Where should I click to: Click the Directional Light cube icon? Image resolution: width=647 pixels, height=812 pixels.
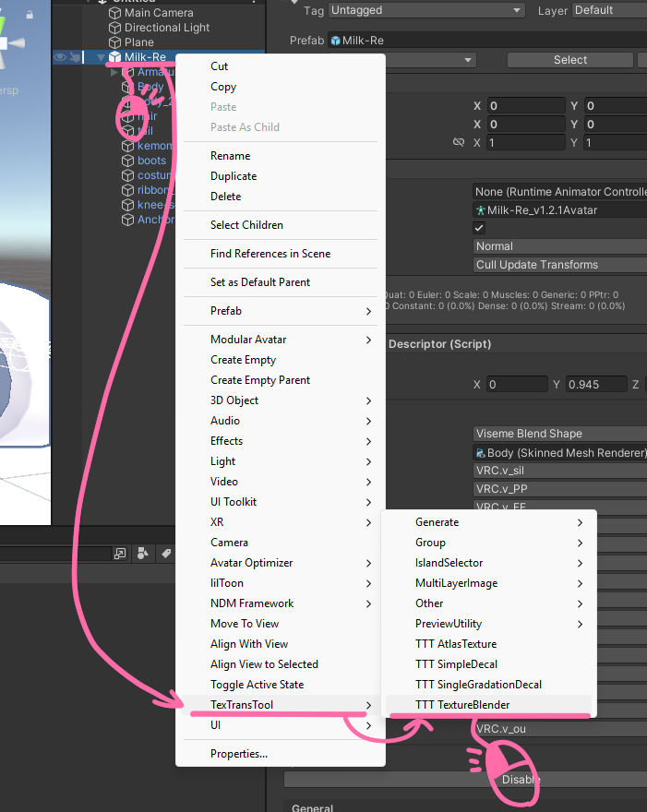coord(114,28)
